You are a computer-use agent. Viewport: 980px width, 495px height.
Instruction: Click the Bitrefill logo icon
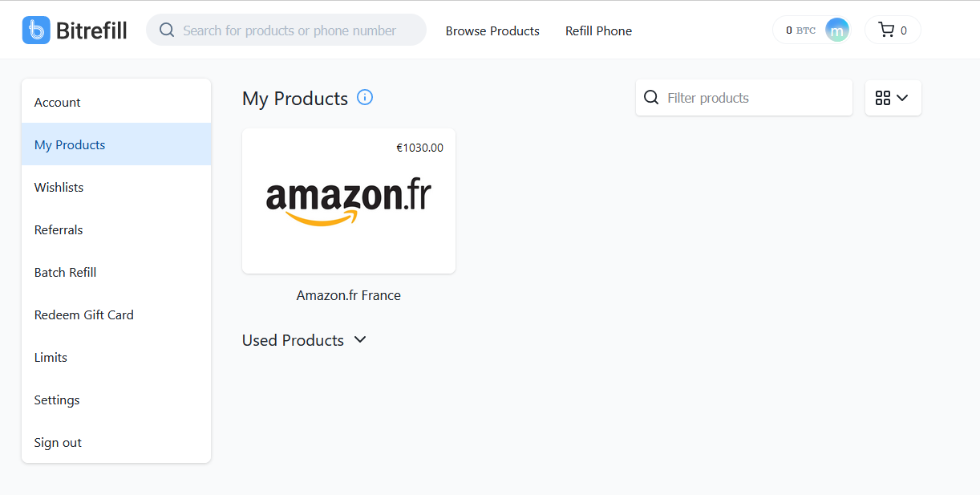(x=36, y=30)
